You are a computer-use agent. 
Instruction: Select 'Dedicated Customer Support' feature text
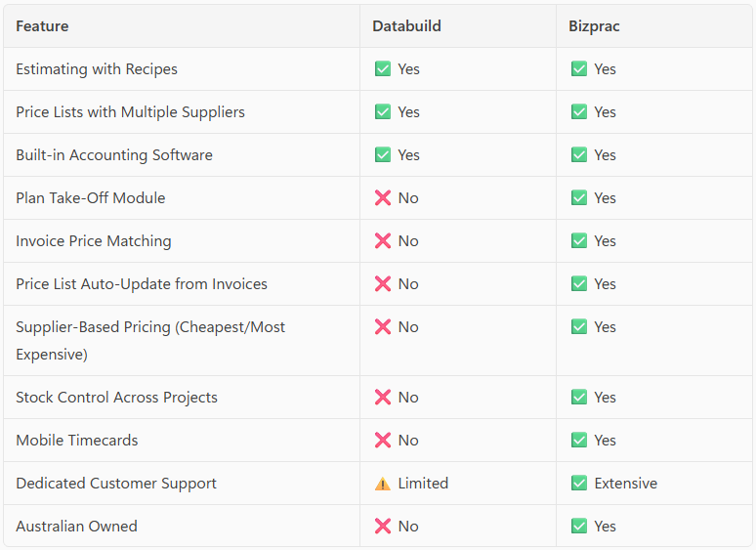[x=116, y=484]
